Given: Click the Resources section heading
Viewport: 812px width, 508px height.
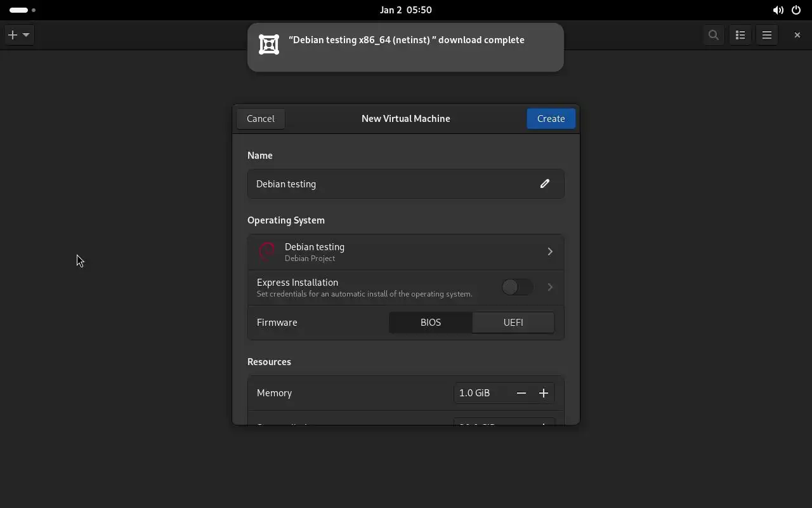Looking at the screenshot, I should pos(269,362).
